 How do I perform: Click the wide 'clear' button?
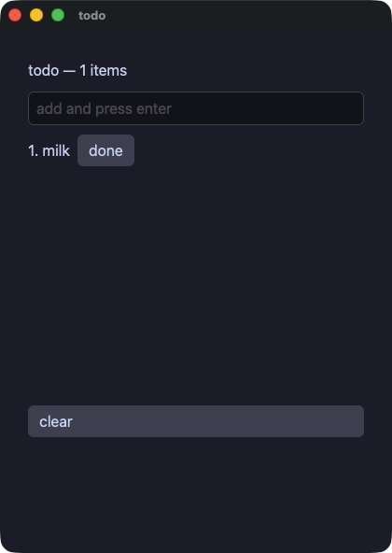click(x=196, y=421)
